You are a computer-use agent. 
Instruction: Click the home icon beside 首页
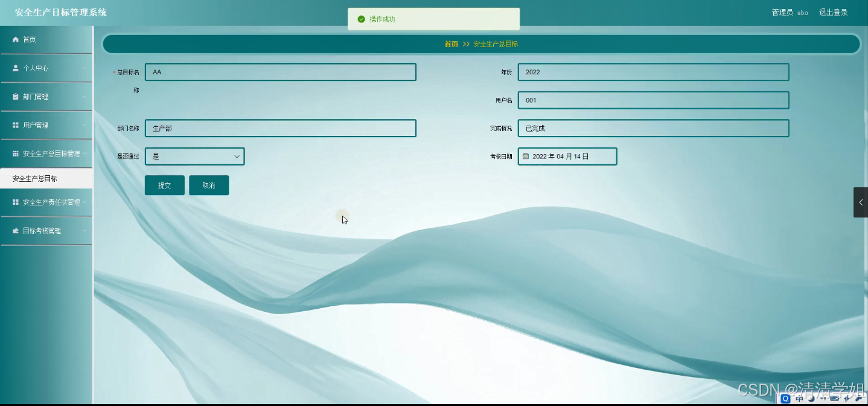(16, 39)
